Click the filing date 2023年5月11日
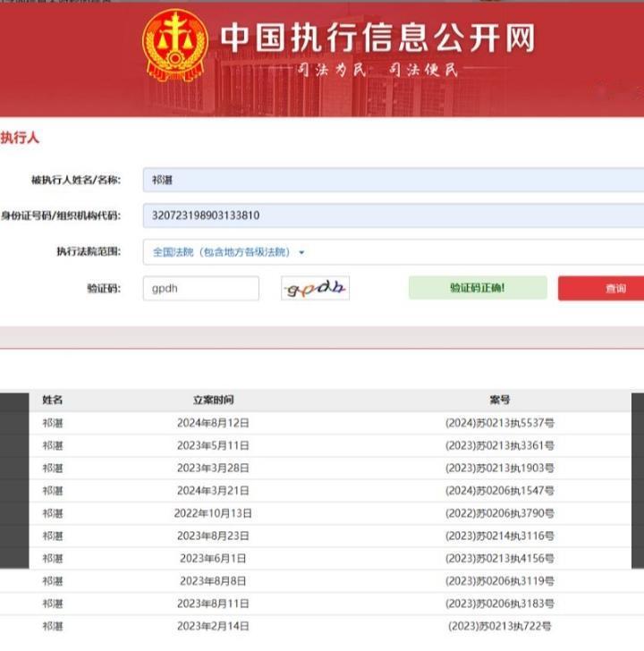This screenshot has width=644, height=651. coord(213,445)
